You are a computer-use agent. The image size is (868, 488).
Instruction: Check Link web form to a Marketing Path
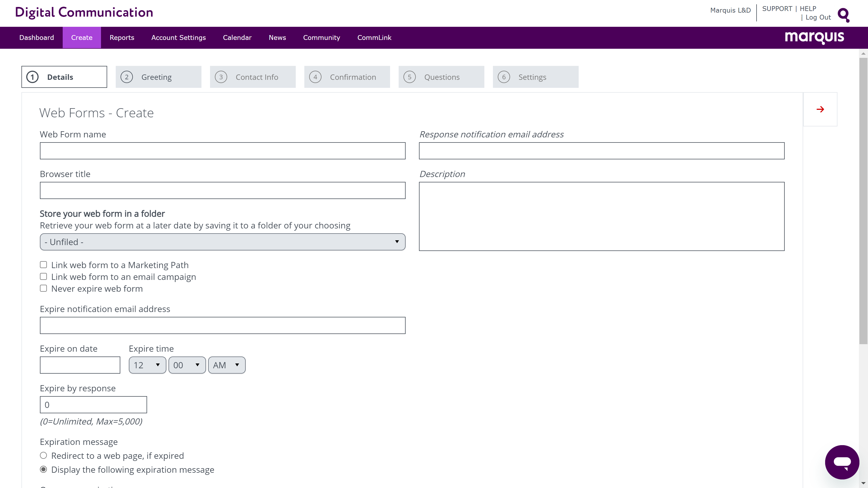(x=43, y=265)
